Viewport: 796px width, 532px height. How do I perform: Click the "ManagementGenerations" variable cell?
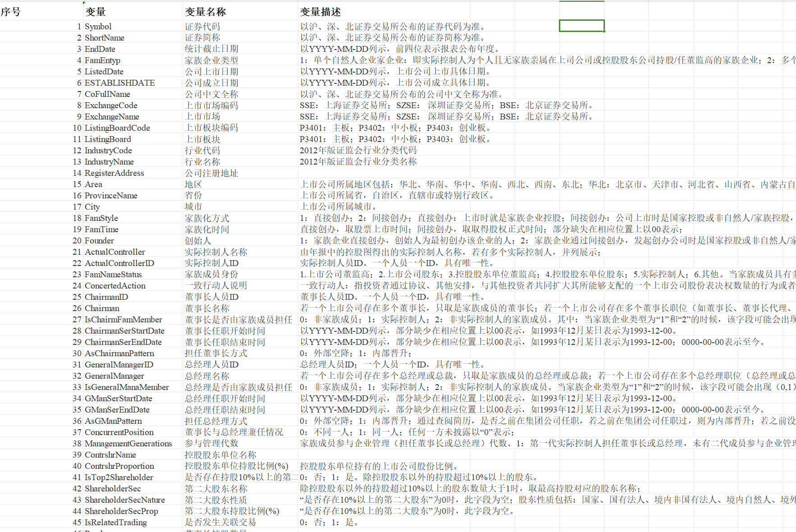(x=128, y=444)
